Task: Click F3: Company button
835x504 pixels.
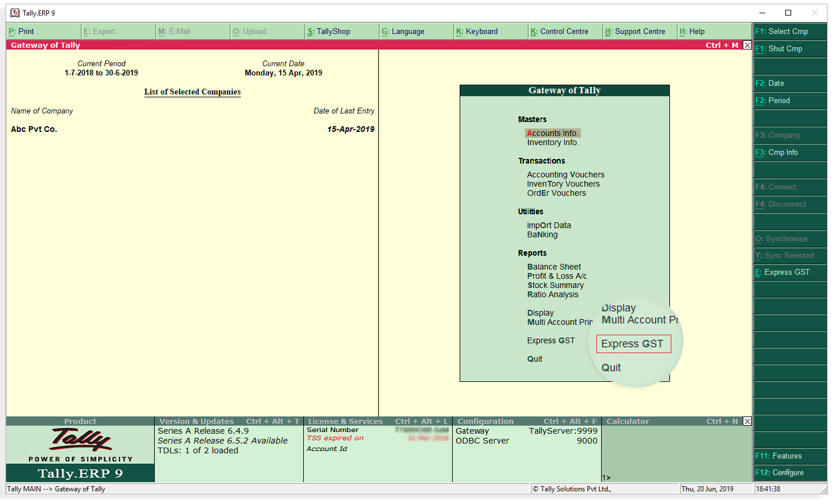Action: (x=789, y=135)
